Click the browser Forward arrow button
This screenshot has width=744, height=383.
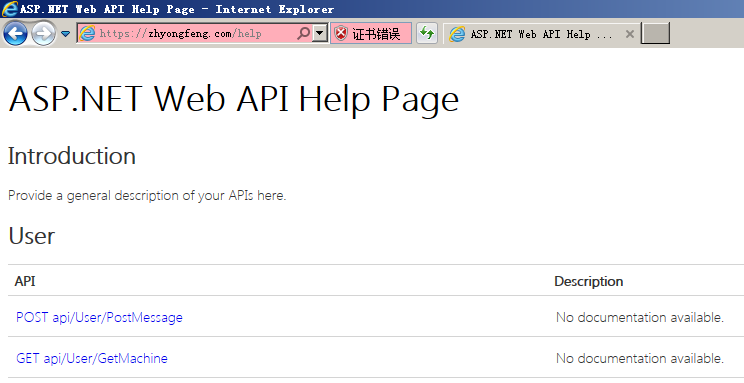43,34
